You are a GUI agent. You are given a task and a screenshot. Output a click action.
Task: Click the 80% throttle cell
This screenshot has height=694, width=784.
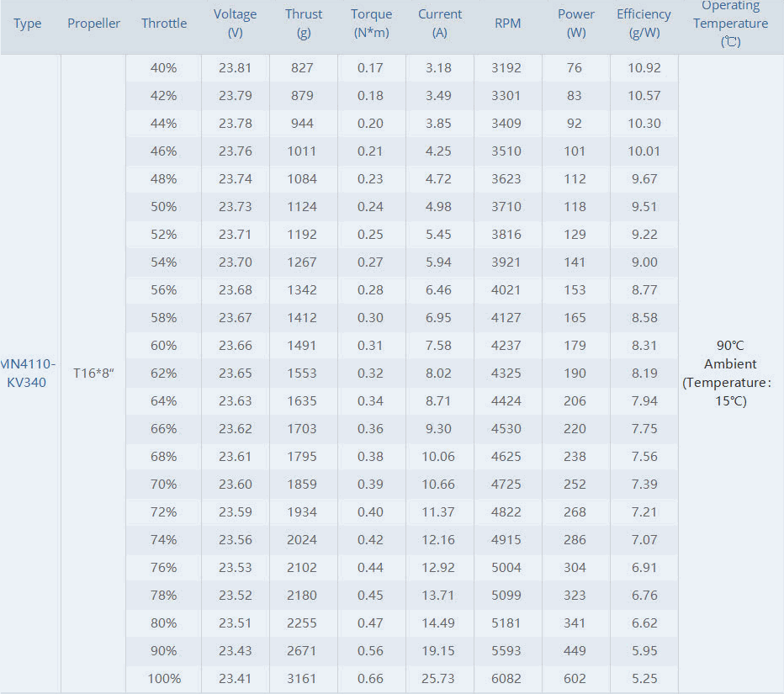(x=163, y=623)
